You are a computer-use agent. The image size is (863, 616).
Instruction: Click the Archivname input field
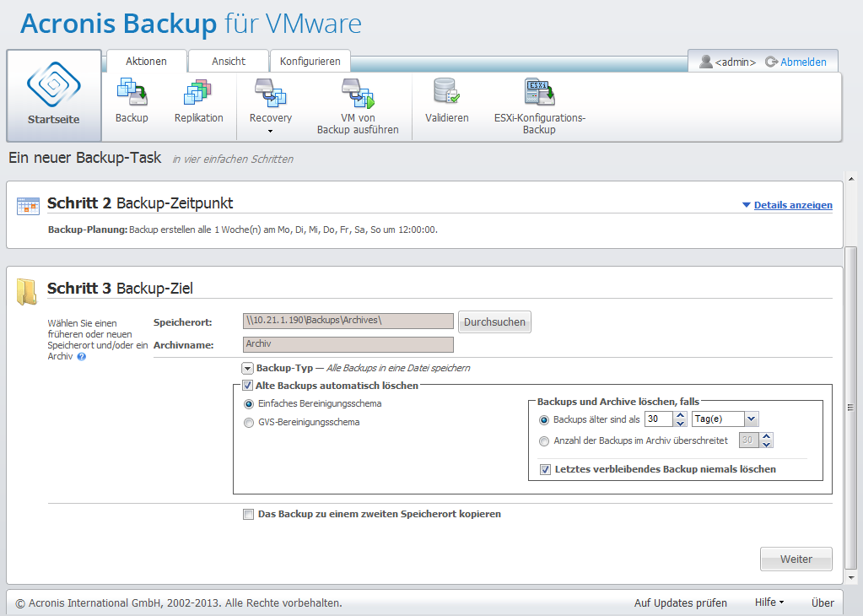[348, 344]
